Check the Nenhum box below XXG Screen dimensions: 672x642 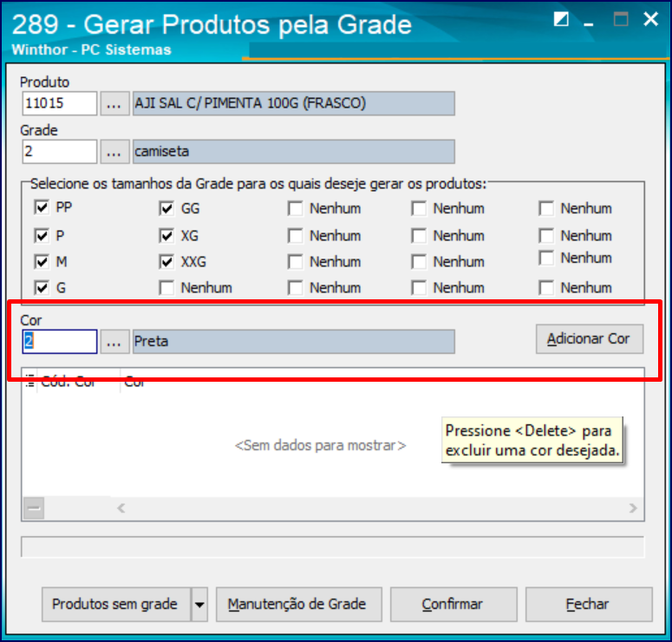(166, 288)
